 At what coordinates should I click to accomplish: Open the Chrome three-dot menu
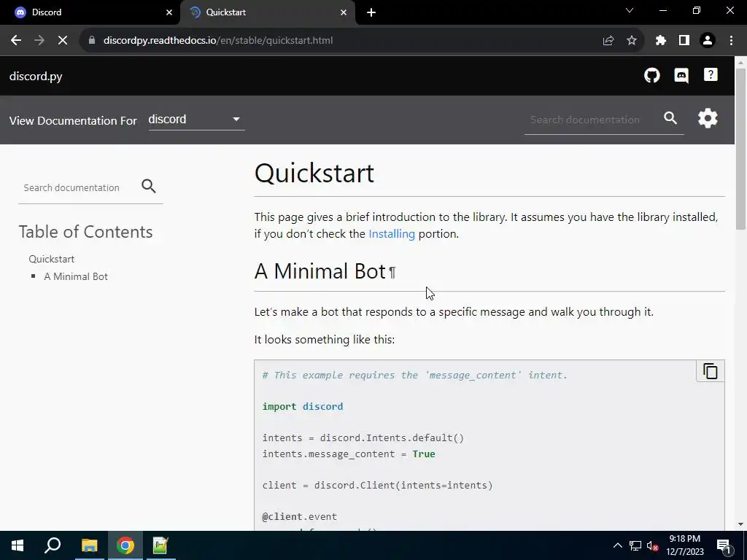click(x=731, y=41)
